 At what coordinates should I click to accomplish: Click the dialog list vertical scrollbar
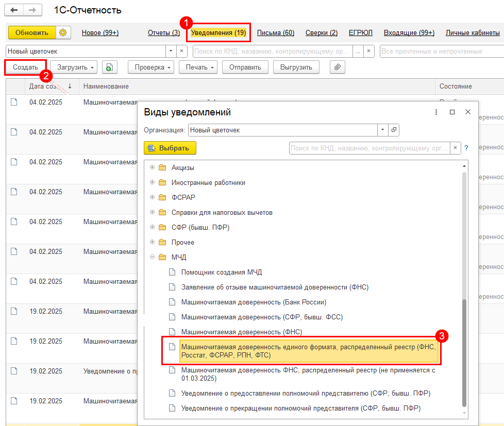pyautogui.click(x=464, y=353)
